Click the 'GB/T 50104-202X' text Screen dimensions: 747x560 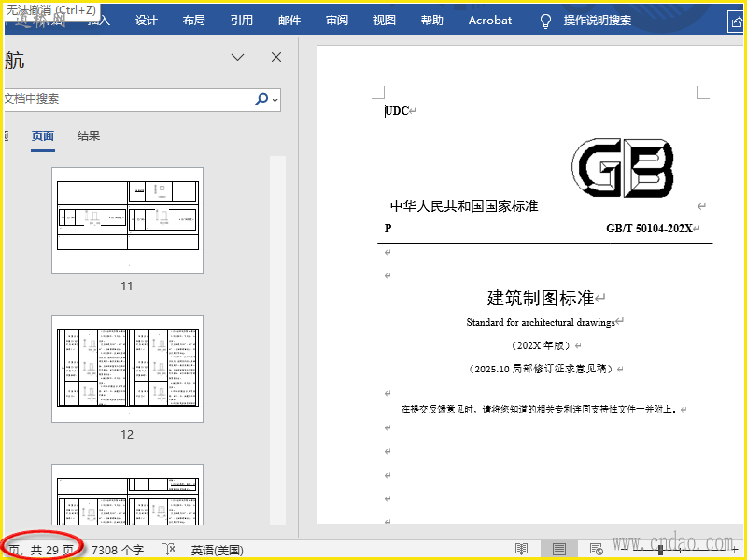point(649,228)
